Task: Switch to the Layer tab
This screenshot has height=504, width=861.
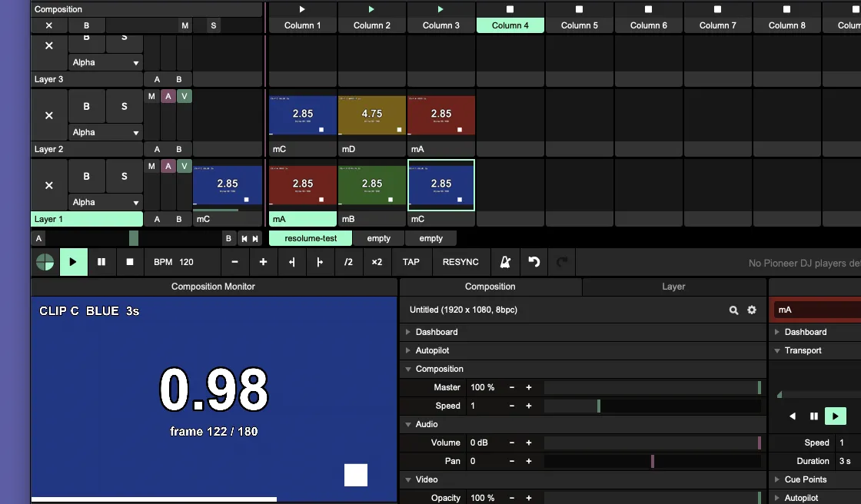Action: coord(673,287)
